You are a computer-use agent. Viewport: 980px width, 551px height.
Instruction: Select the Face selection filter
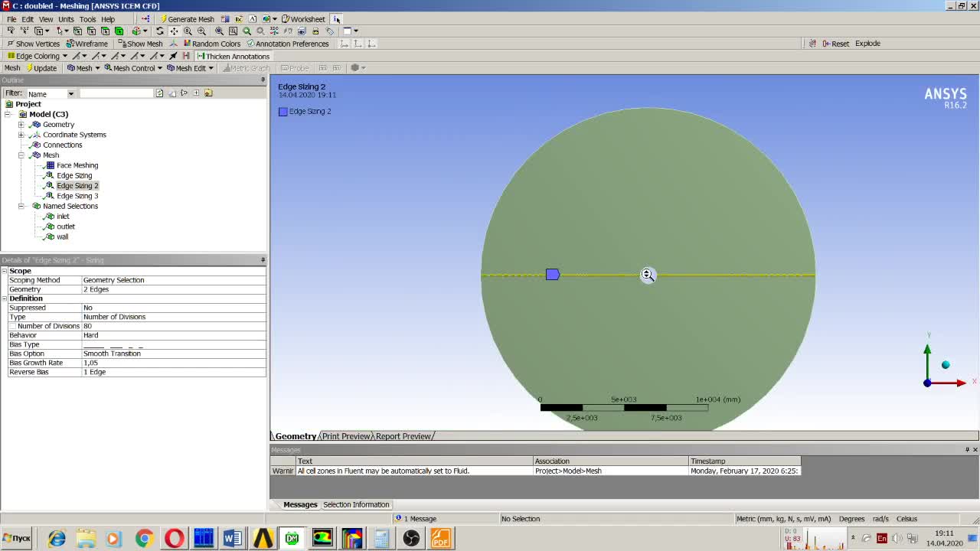pyautogui.click(x=105, y=31)
